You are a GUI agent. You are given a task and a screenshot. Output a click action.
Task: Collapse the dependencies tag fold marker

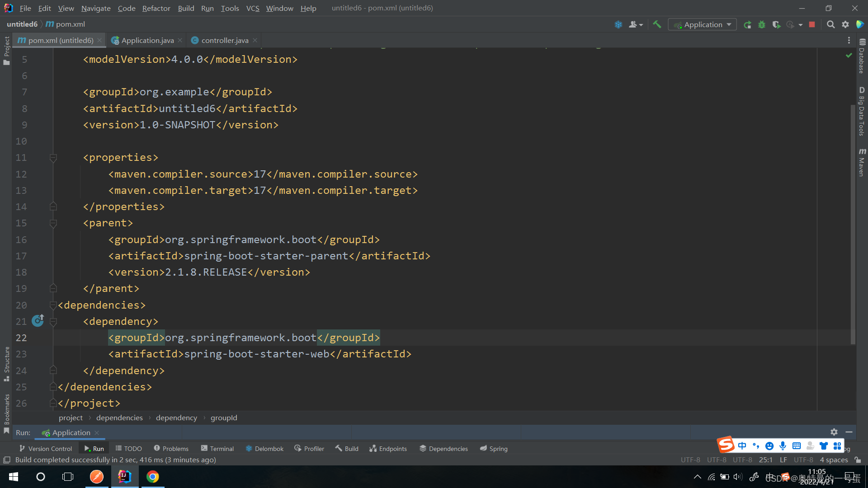53,305
